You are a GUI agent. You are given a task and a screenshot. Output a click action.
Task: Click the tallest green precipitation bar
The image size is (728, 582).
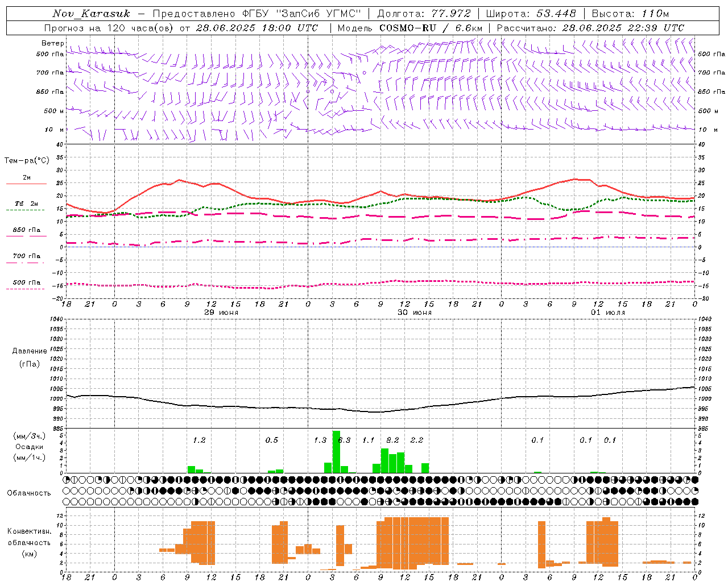336,452
